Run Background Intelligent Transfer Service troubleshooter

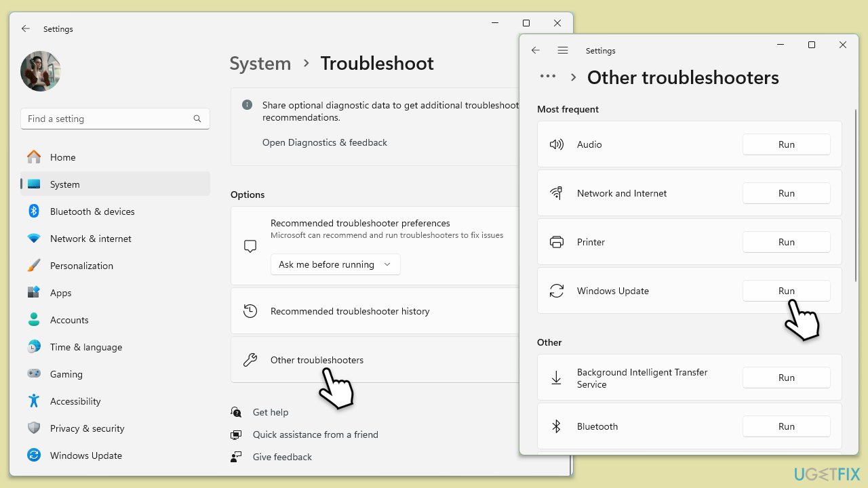click(787, 378)
